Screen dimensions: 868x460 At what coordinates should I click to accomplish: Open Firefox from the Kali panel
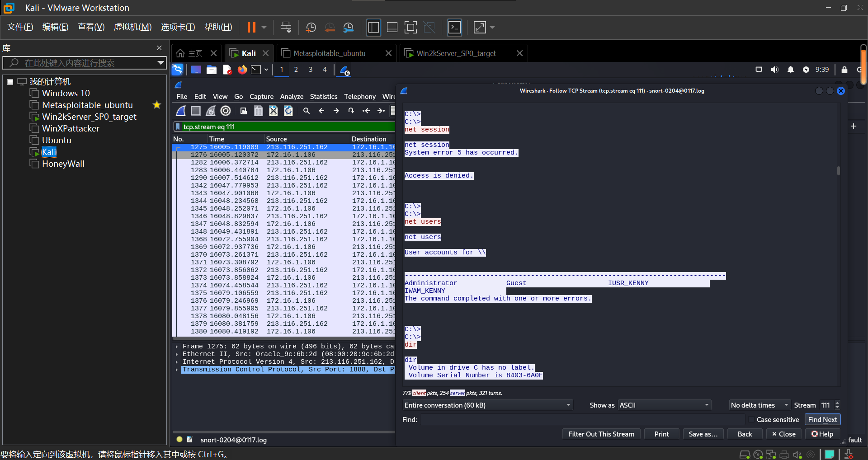pyautogui.click(x=242, y=70)
